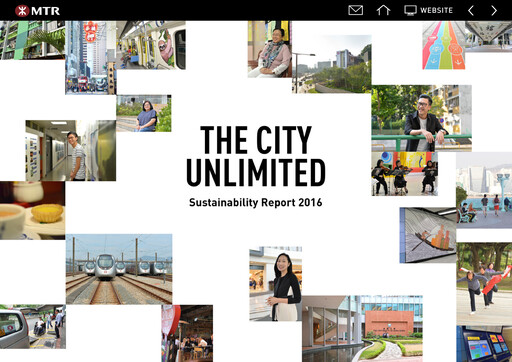Open the ticket machine screens photo

click(484, 344)
